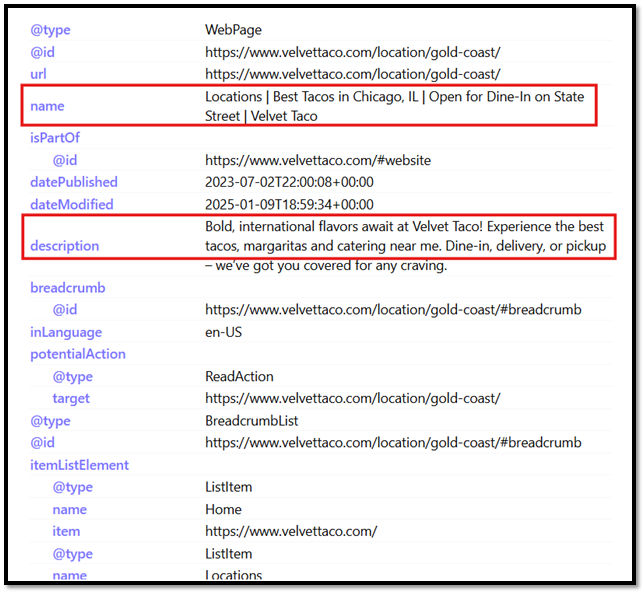Click the item property label
The image size is (644, 594).
point(66,531)
